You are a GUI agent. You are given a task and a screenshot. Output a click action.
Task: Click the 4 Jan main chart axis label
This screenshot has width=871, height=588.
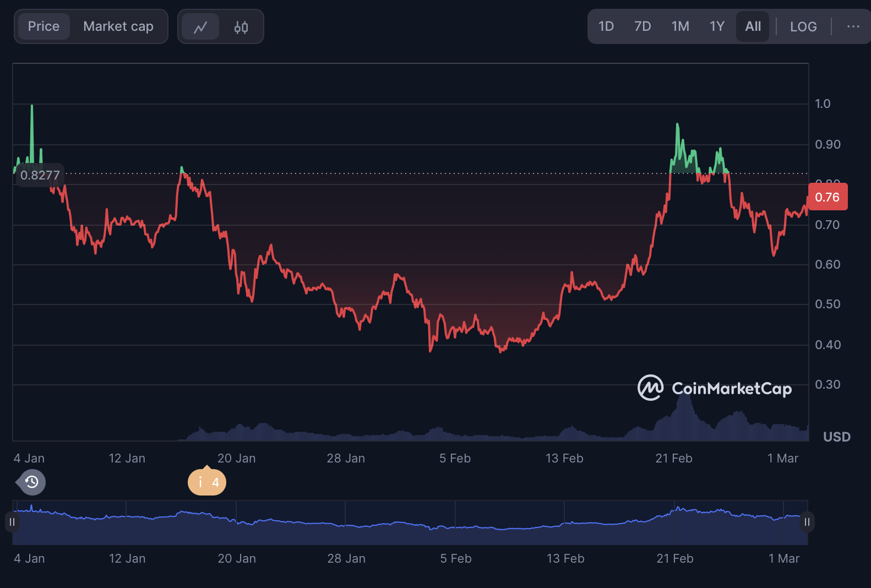click(x=29, y=458)
